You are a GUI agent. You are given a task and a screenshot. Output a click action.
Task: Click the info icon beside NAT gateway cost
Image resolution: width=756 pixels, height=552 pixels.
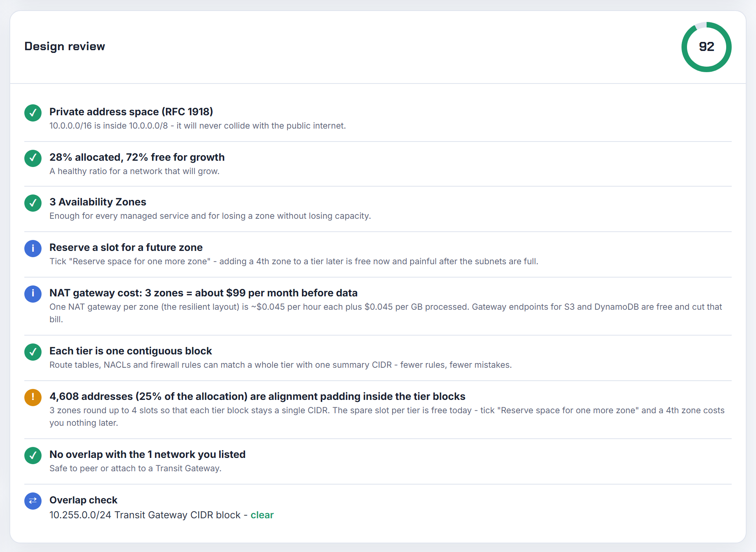(33, 294)
